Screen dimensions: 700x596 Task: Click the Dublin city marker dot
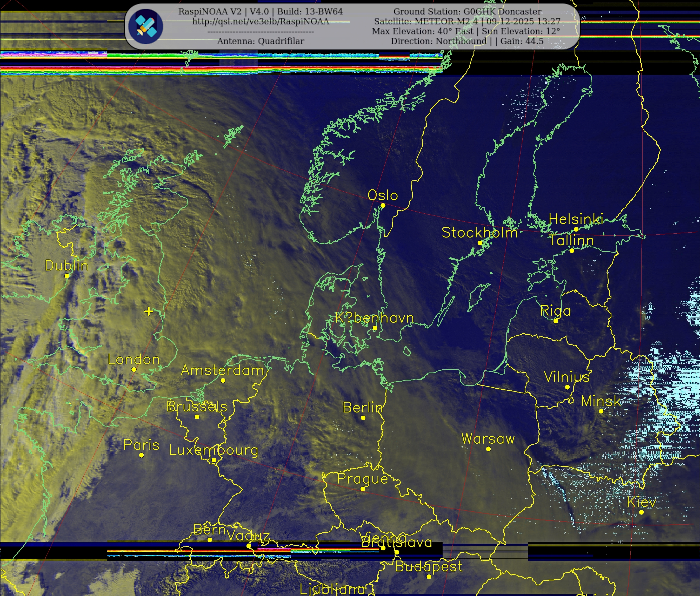pos(67,275)
